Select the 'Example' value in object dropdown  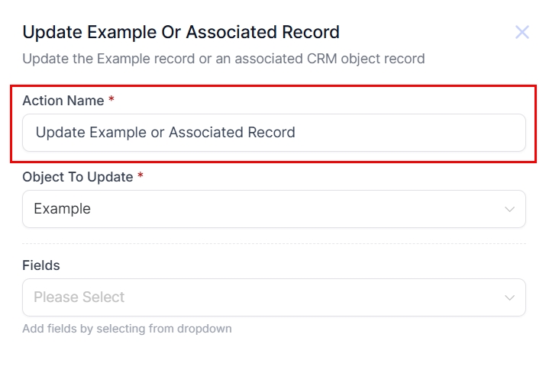click(62, 209)
